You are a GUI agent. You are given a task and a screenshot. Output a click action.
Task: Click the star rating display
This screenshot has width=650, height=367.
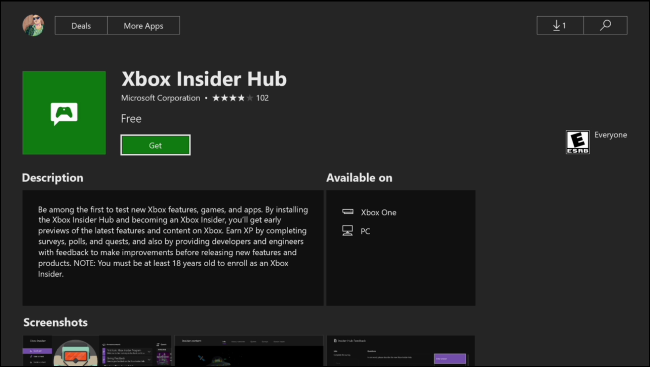233,98
